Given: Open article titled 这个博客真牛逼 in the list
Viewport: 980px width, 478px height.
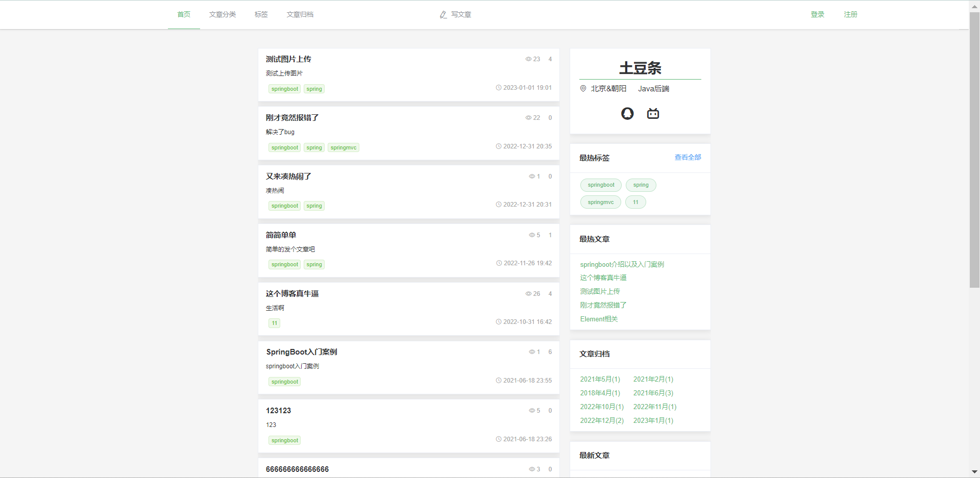Looking at the screenshot, I should coord(292,294).
